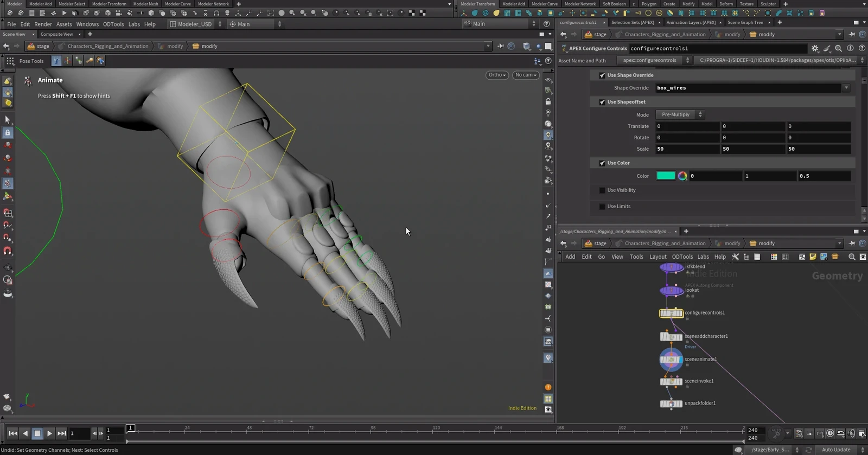The height and width of the screenshot is (455, 868).
Task: Jump to the last frame button
Action: (x=62, y=433)
